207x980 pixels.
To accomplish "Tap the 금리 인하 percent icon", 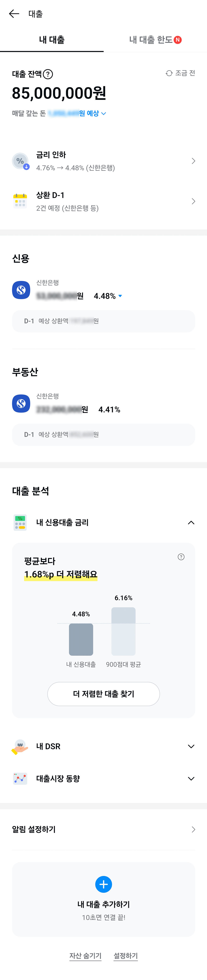I will coord(20,161).
